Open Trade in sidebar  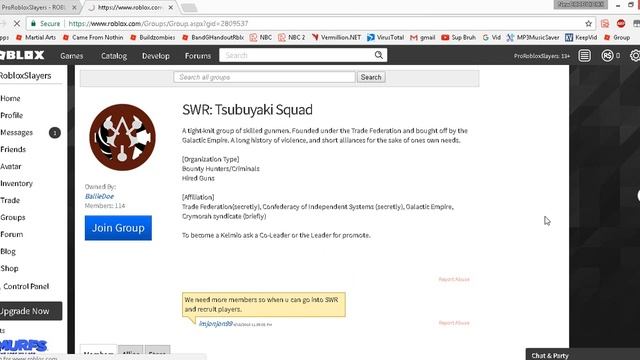tap(10, 200)
